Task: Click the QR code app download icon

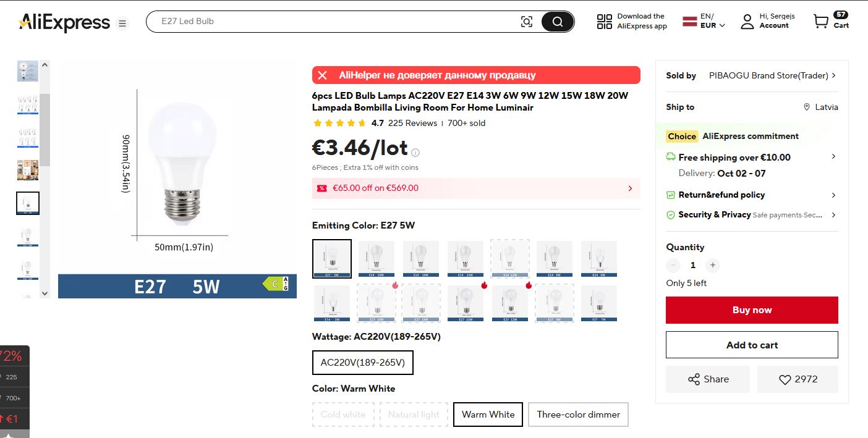Action: click(604, 22)
